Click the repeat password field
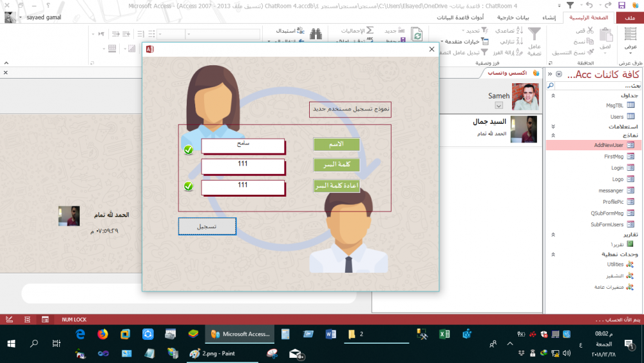 tap(243, 187)
